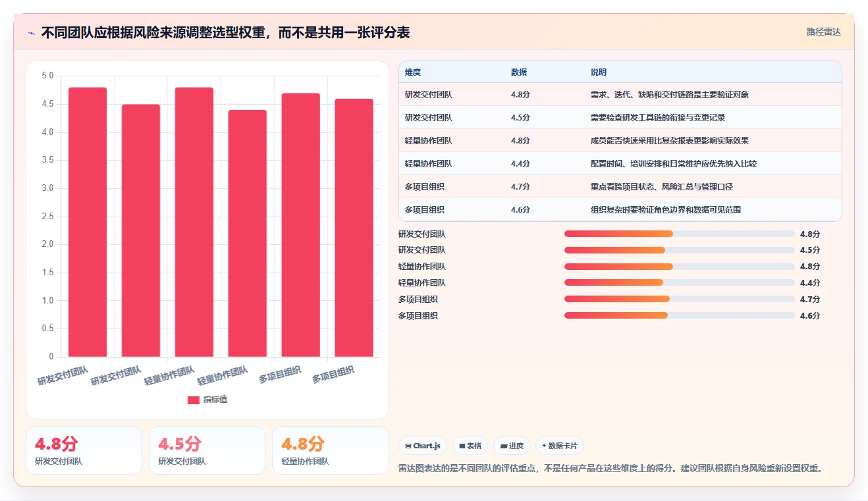Click the lightning icon before the page title
Screen dimensions: 868x501
point(31,33)
